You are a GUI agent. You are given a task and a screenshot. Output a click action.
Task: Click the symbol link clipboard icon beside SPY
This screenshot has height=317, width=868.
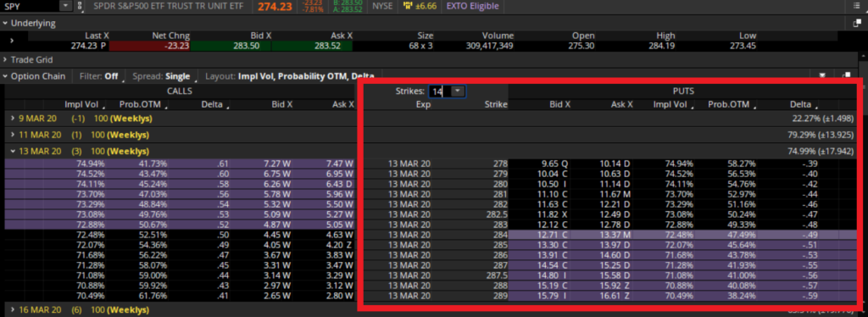click(x=81, y=7)
